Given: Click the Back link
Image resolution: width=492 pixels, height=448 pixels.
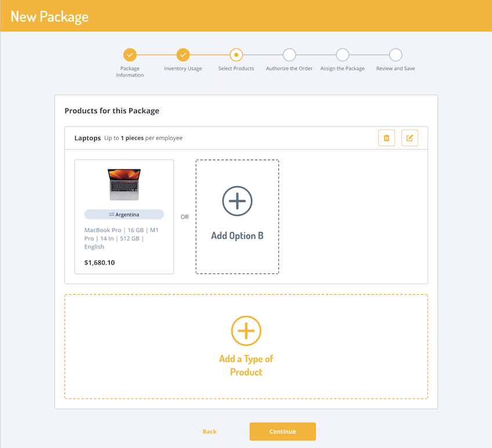Looking at the screenshot, I should click(209, 431).
